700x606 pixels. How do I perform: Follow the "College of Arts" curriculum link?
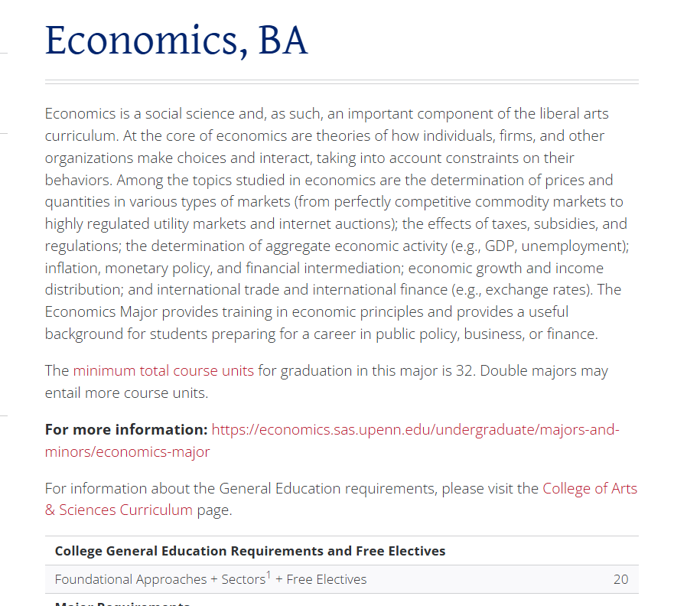(x=590, y=489)
